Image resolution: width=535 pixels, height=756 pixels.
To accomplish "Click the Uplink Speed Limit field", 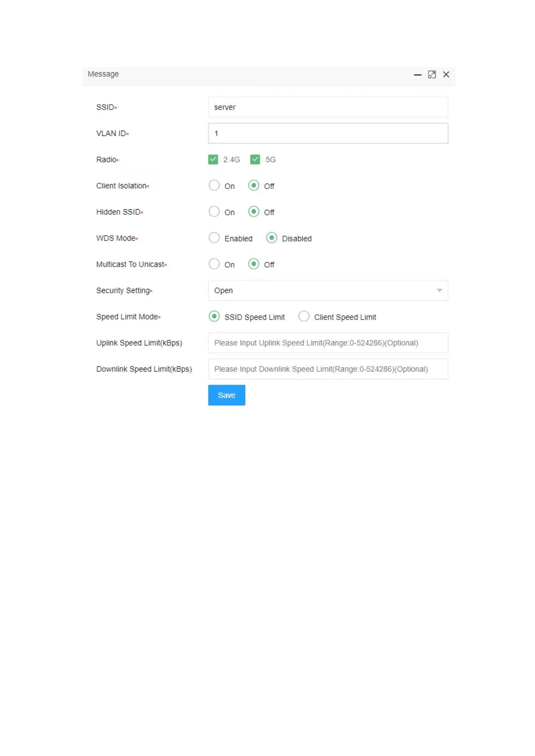I will tap(328, 343).
